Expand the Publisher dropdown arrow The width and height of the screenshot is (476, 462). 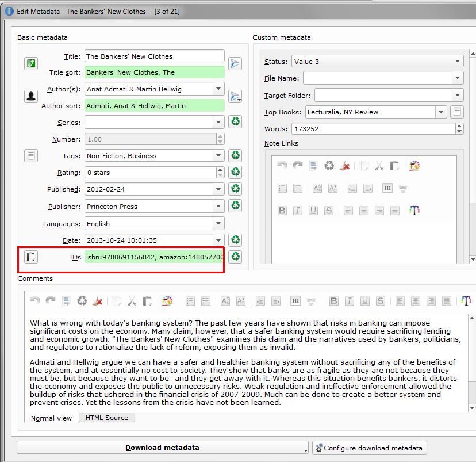pyautogui.click(x=218, y=206)
